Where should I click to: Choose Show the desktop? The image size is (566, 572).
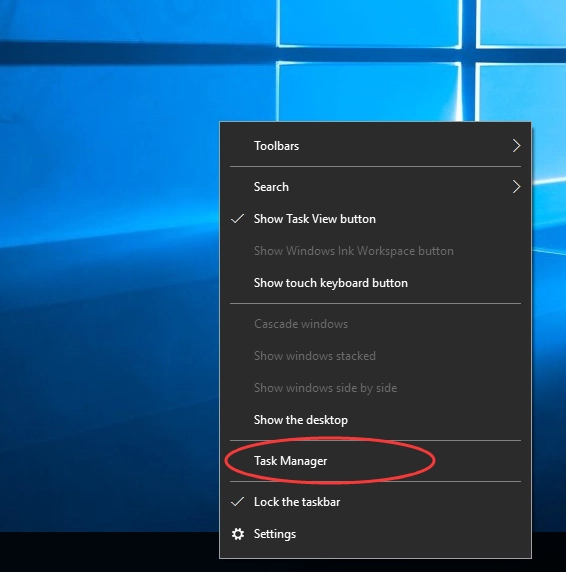[375, 420]
